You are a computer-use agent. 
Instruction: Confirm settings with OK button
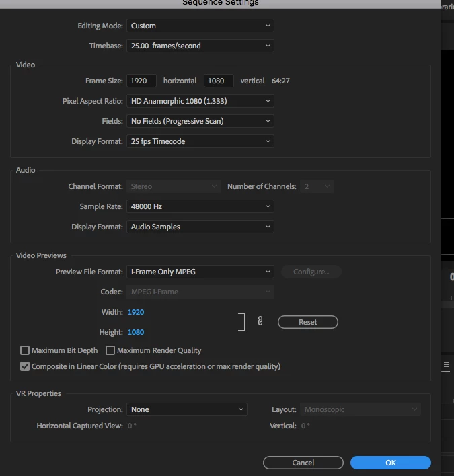(x=391, y=463)
